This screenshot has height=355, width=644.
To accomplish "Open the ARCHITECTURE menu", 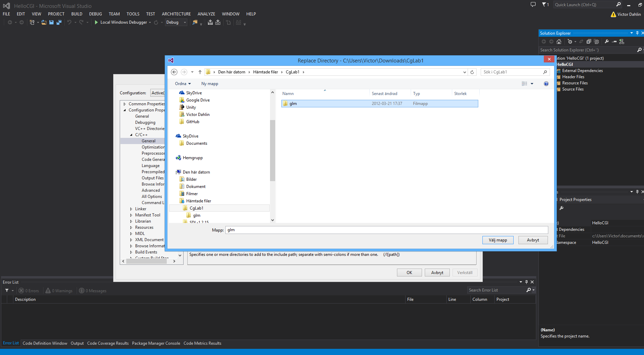I will [176, 14].
